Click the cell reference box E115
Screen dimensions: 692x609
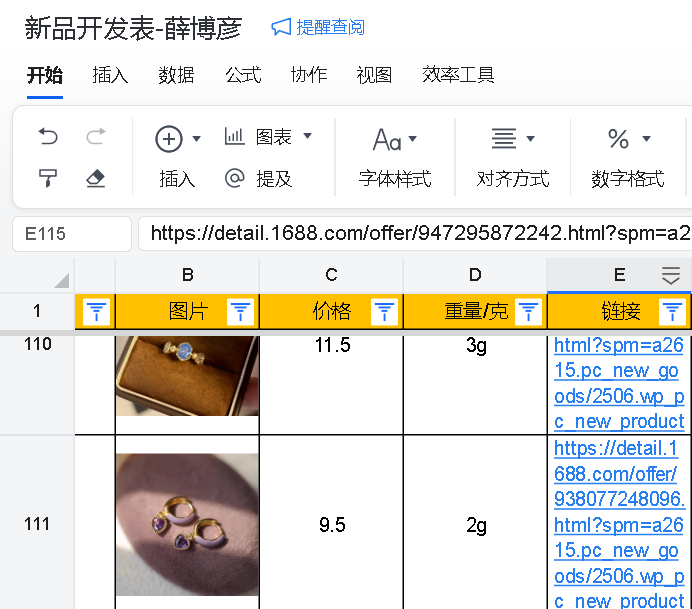click(x=71, y=234)
